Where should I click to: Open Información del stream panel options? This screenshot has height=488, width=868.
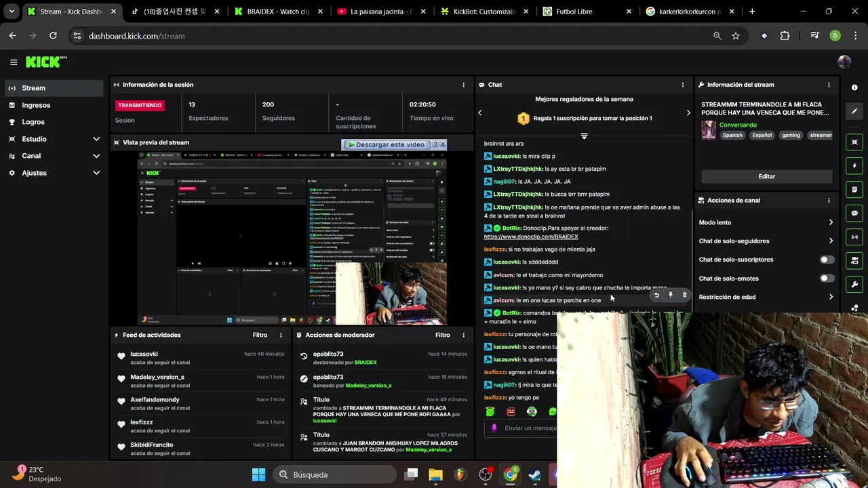(x=829, y=85)
